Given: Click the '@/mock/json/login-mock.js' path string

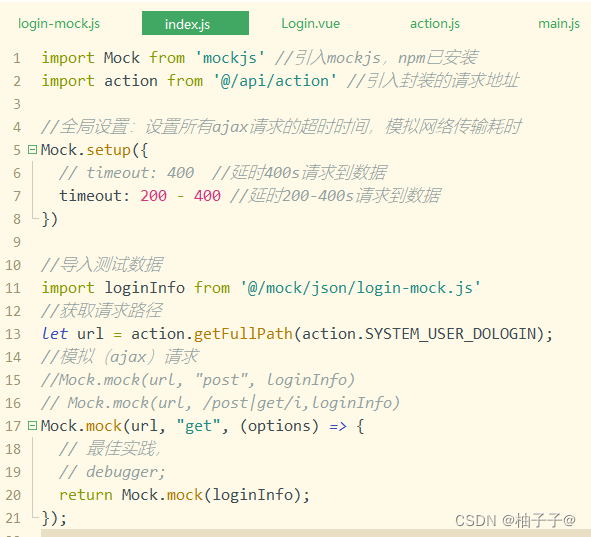Looking at the screenshot, I should click(x=361, y=288).
